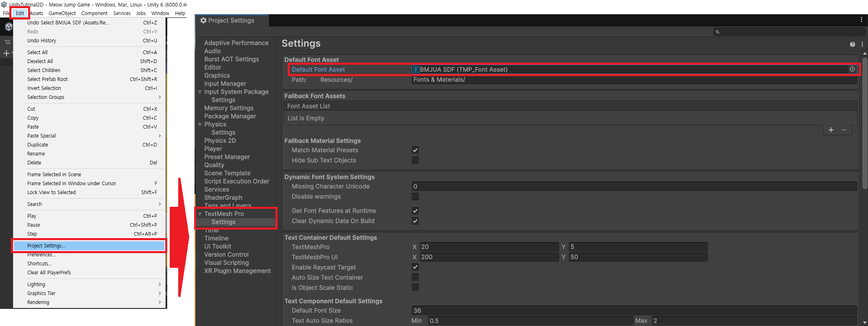Click the Duplicate menu entry
Screen dimensions: 868x326
(89, 145)
